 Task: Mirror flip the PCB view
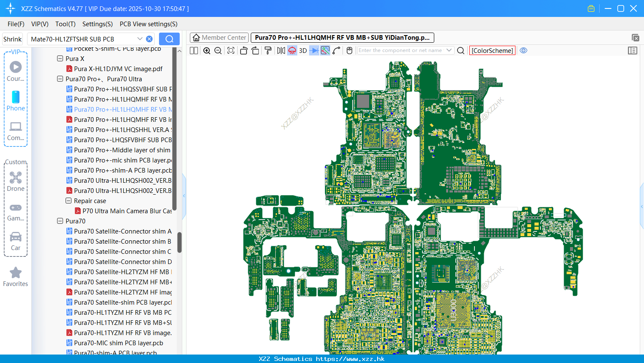[x=281, y=50]
